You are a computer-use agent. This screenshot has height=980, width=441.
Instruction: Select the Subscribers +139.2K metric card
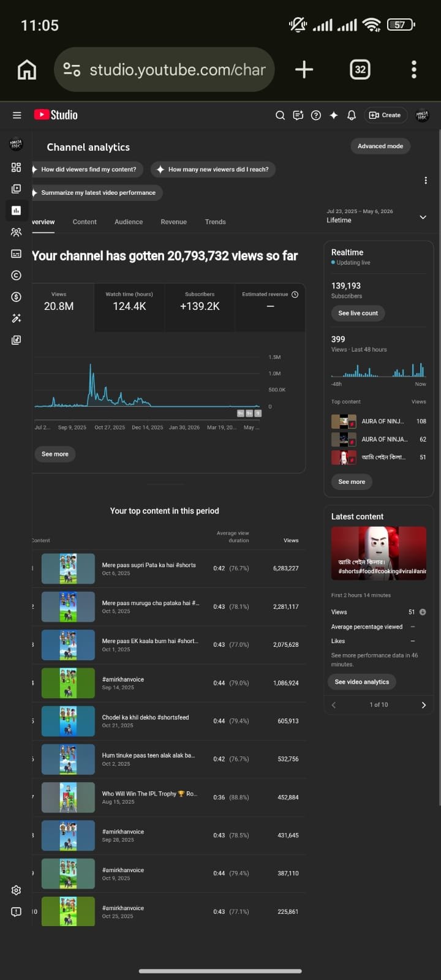[200, 307]
